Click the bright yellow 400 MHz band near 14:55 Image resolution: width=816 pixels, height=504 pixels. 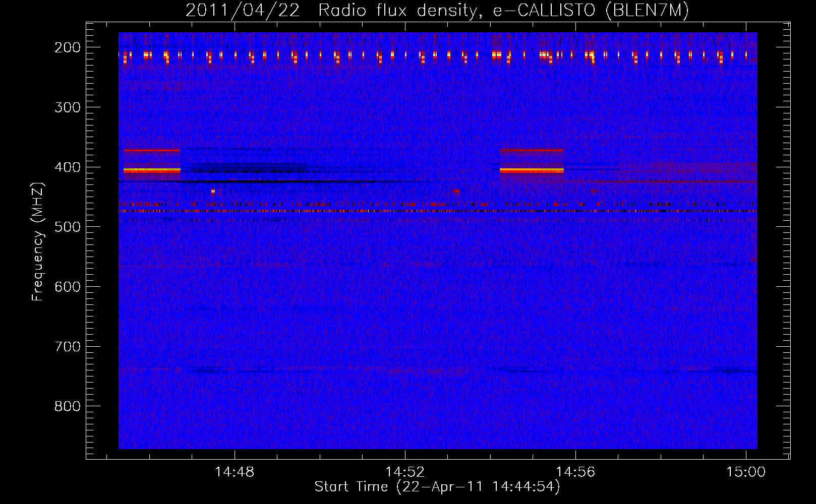(x=532, y=171)
